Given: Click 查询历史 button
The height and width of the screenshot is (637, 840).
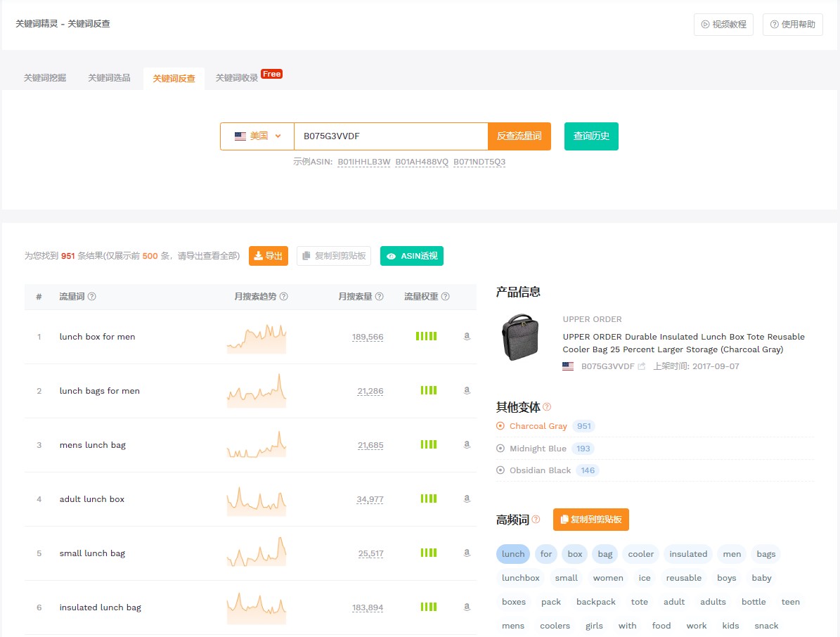Looking at the screenshot, I should 591,136.
